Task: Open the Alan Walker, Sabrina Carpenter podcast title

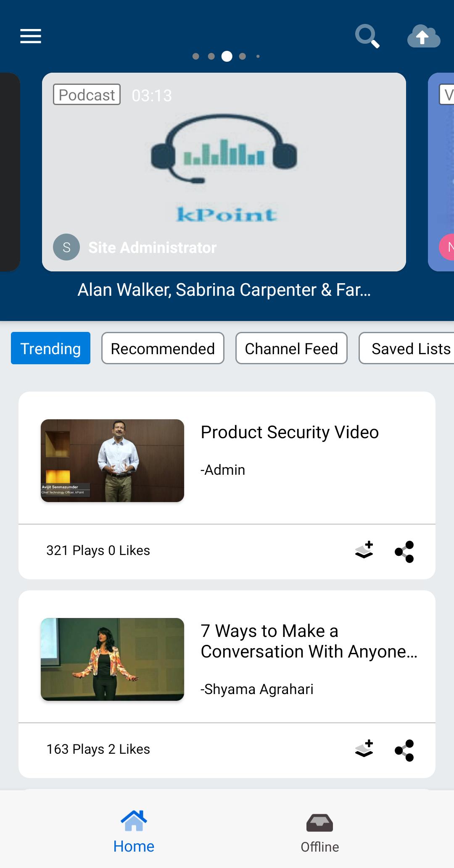Action: tap(224, 290)
